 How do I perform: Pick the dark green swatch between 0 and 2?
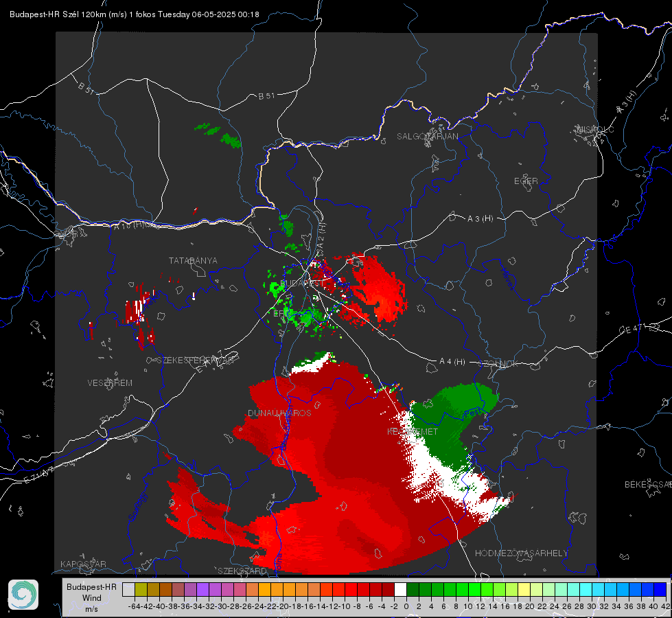point(413,589)
